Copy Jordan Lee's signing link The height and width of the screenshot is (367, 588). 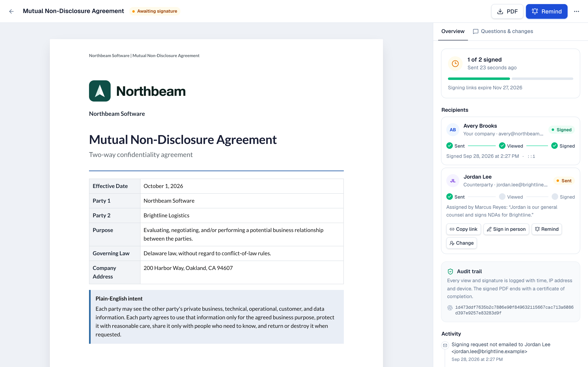coord(463,229)
